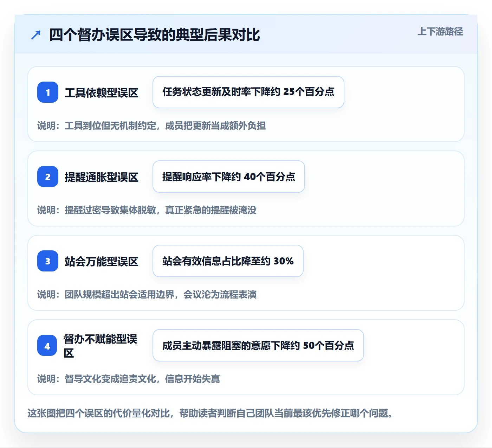Click the 提醒通胀型误区 heading

click(x=102, y=177)
